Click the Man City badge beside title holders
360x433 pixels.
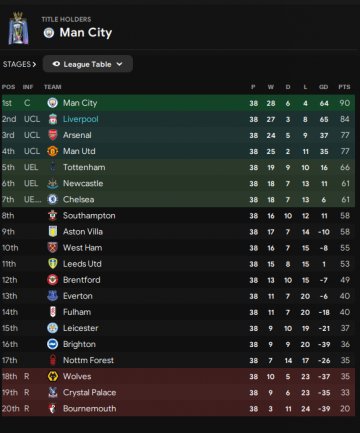(x=49, y=33)
